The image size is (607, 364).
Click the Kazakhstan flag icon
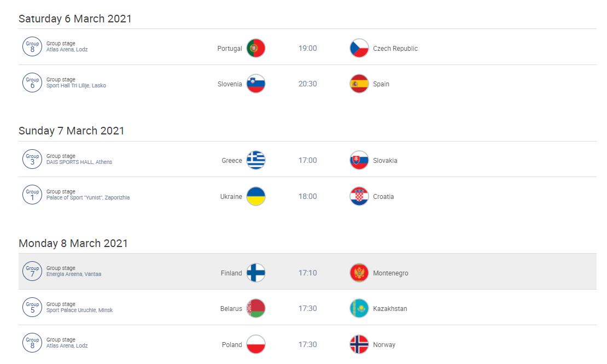[359, 309]
